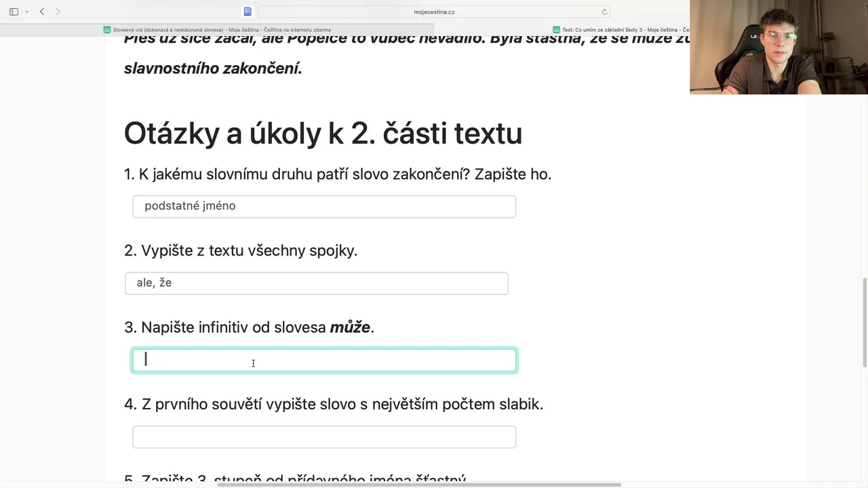
Task: Click the bold word 'může' in question 3
Action: [350, 327]
